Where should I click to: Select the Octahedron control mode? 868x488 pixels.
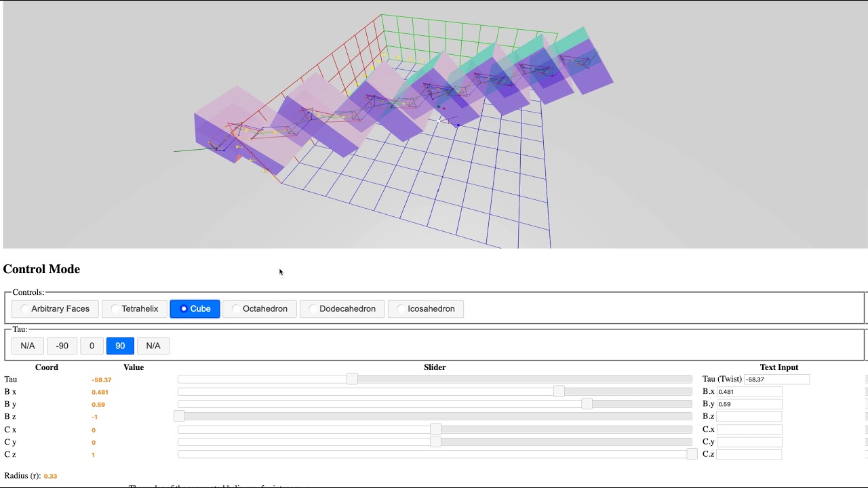point(259,309)
